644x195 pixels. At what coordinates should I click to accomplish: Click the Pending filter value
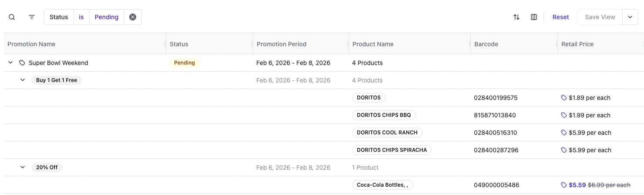tap(107, 17)
